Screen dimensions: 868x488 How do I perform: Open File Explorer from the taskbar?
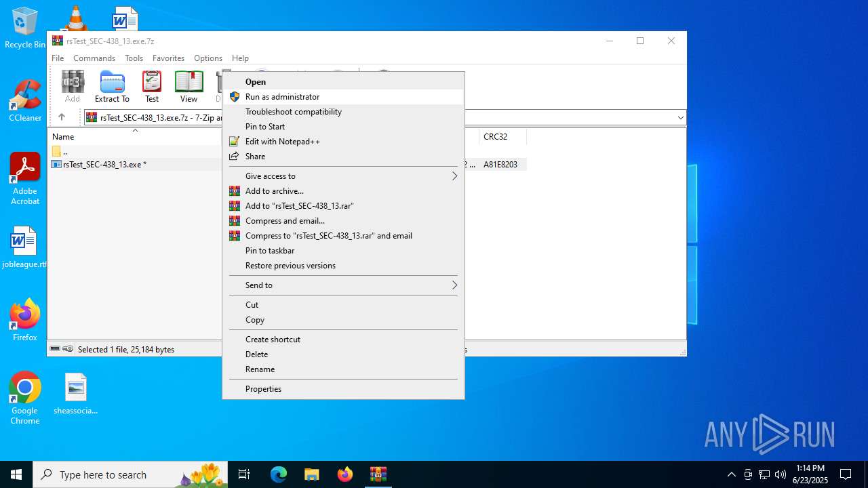(312, 474)
